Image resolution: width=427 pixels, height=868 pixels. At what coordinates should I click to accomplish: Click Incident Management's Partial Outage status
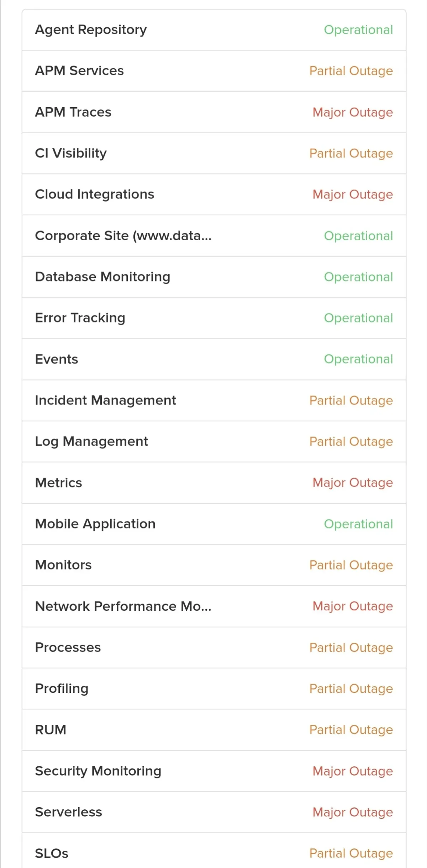[x=351, y=400]
